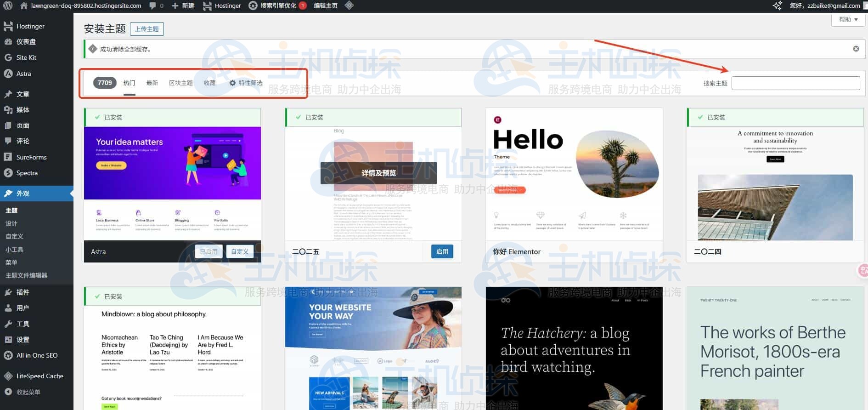Open 用户 users icon
868x410 pixels.
click(8, 308)
